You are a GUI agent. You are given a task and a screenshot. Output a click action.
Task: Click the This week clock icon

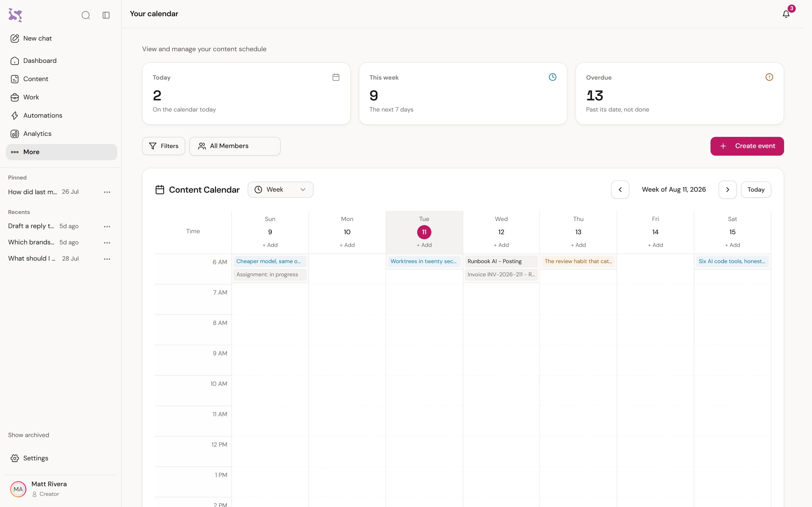point(552,77)
